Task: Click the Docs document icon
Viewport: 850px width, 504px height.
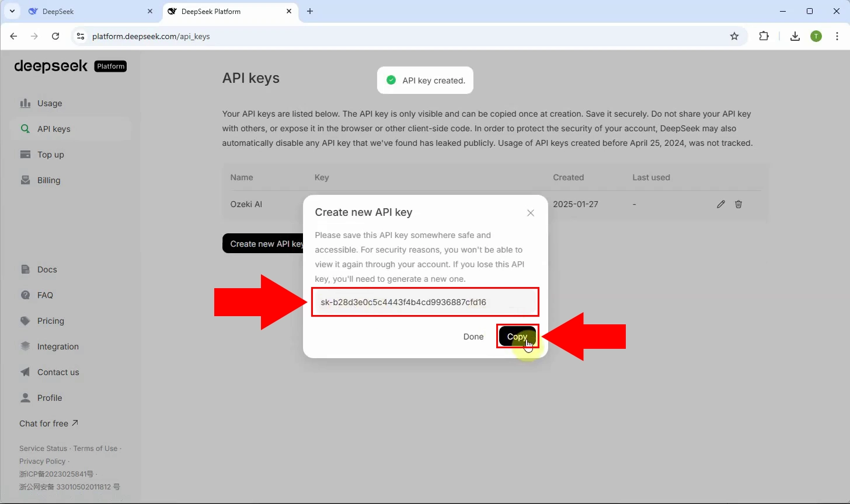Action: 25,269
